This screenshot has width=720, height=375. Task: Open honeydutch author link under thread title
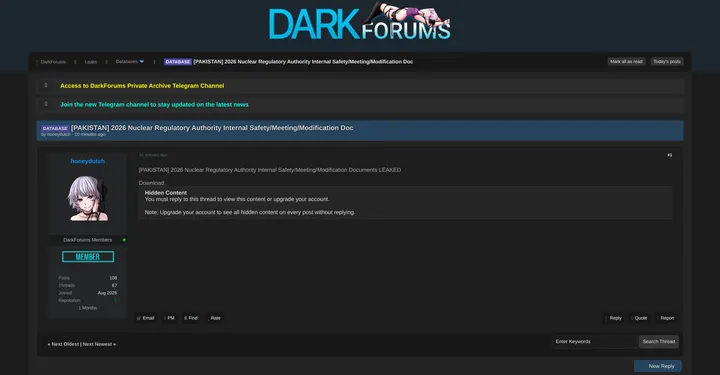[59, 134]
